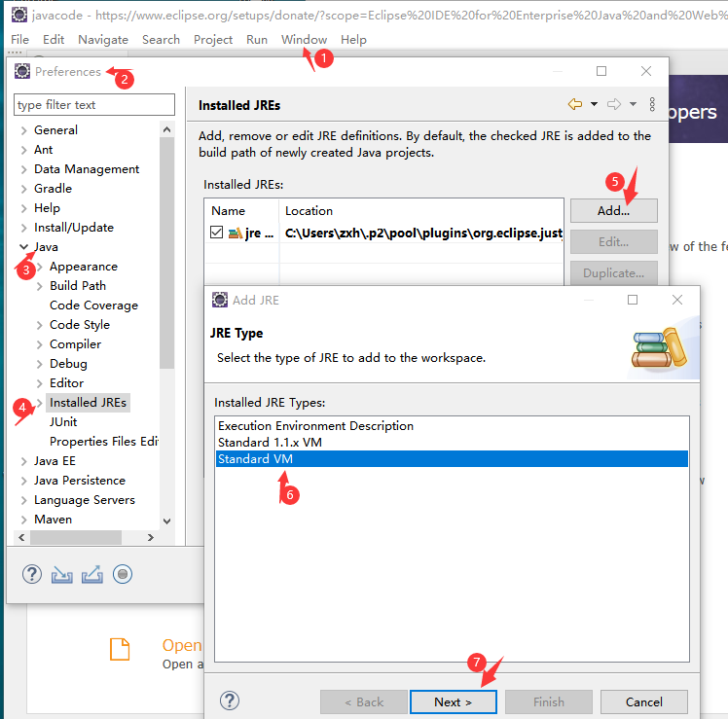Collapse the Java tree node

point(24,247)
